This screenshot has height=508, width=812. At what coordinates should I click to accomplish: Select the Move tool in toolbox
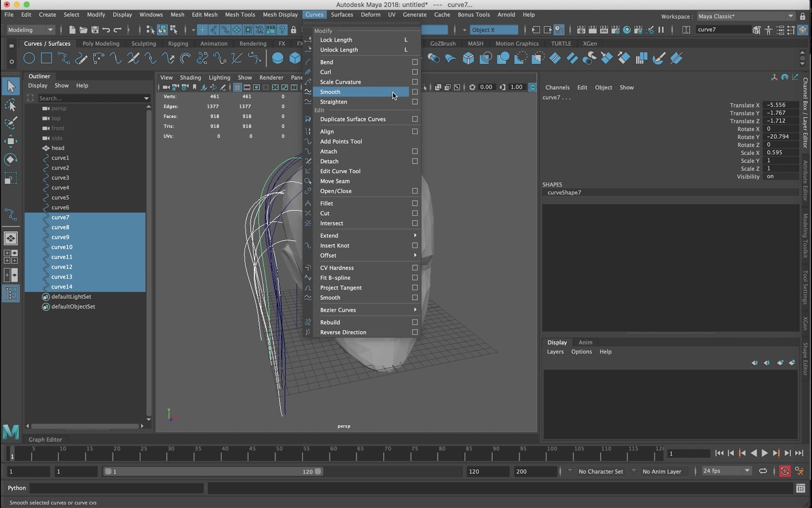[x=11, y=141]
